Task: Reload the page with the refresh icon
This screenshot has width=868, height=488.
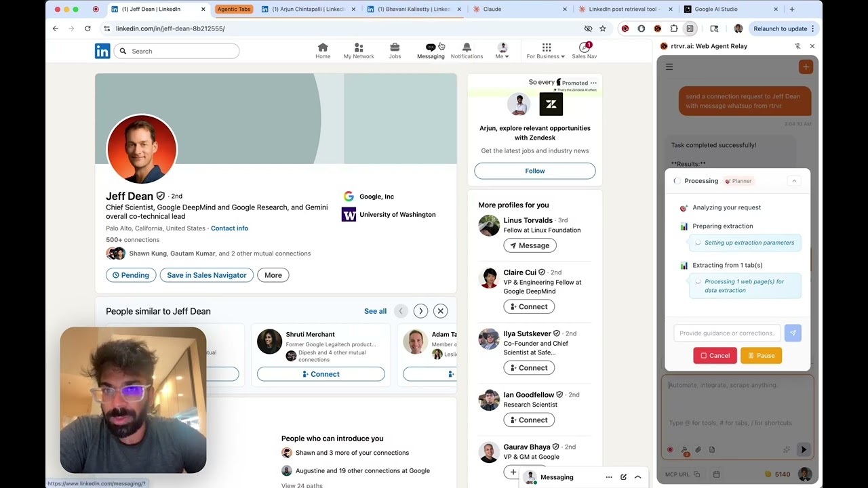Action: tap(87, 28)
